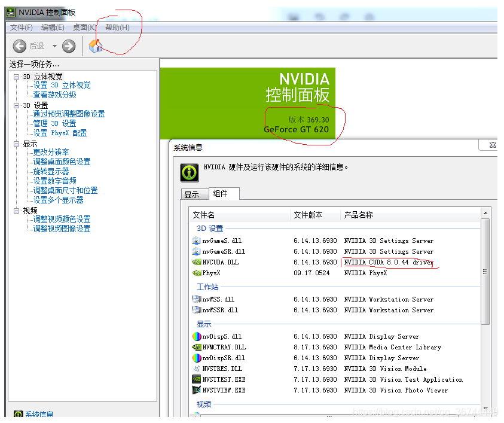Collapse the 3D 立体视觉 tree node
Viewport: 504px width, 423px height.
[16, 77]
